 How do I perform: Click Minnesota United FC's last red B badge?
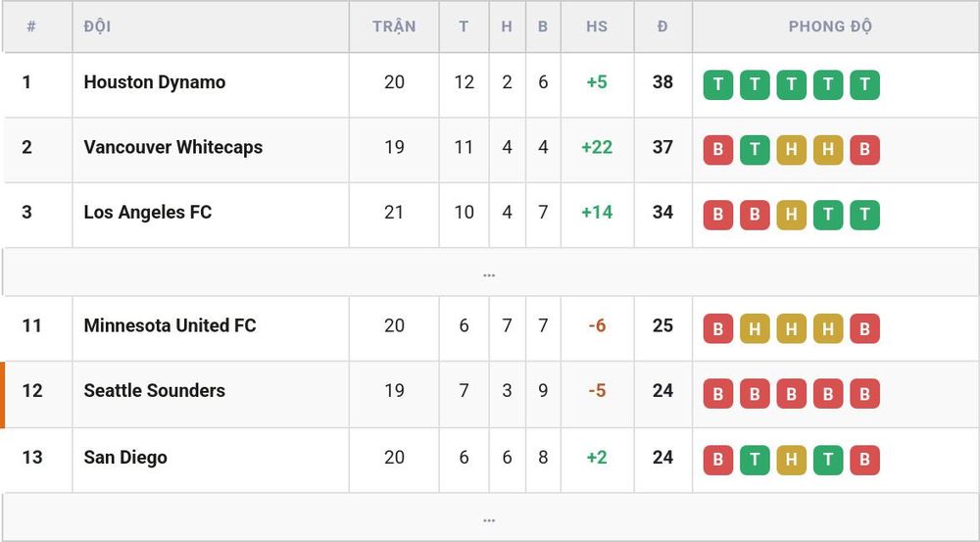click(x=864, y=328)
